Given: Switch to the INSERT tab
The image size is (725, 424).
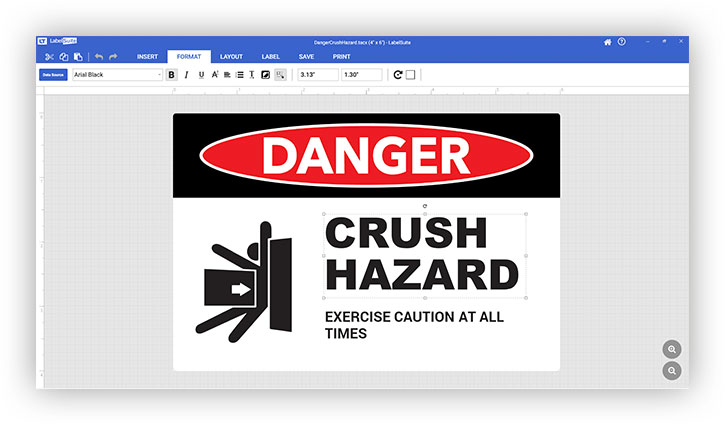Looking at the screenshot, I should [x=147, y=57].
